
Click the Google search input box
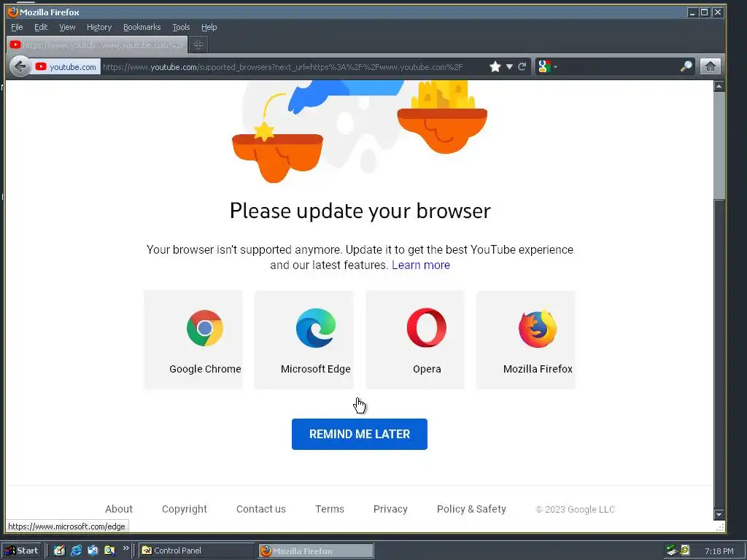(x=618, y=66)
